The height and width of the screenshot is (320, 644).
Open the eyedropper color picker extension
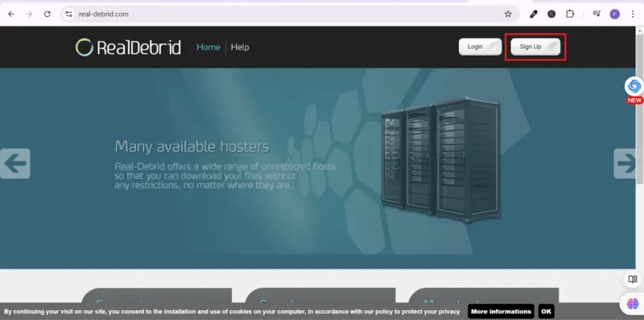pos(534,14)
